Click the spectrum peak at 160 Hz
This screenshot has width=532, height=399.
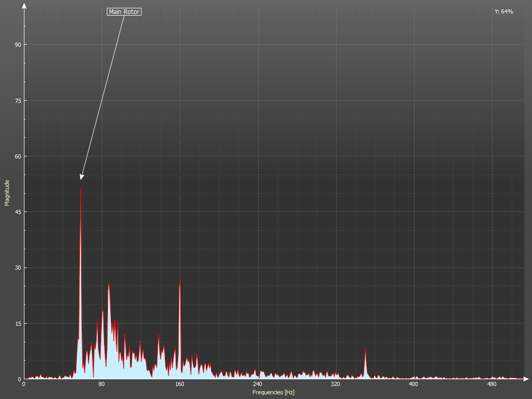pyautogui.click(x=180, y=282)
